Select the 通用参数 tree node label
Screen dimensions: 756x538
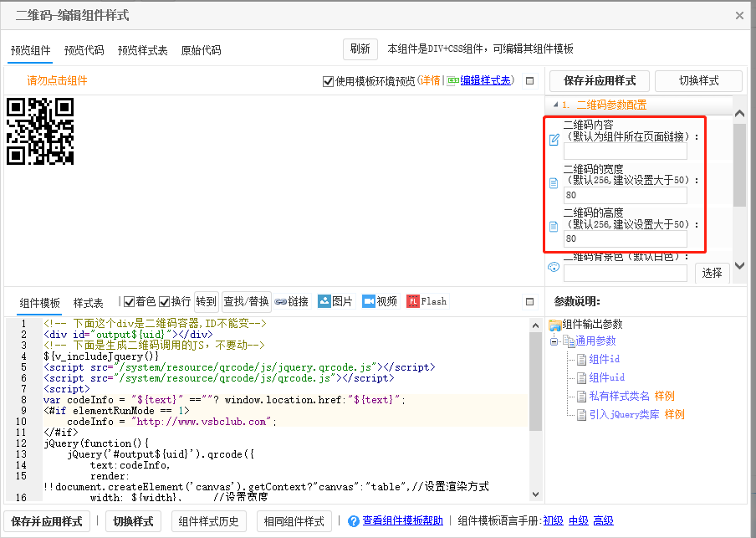click(x=595, y=341)
